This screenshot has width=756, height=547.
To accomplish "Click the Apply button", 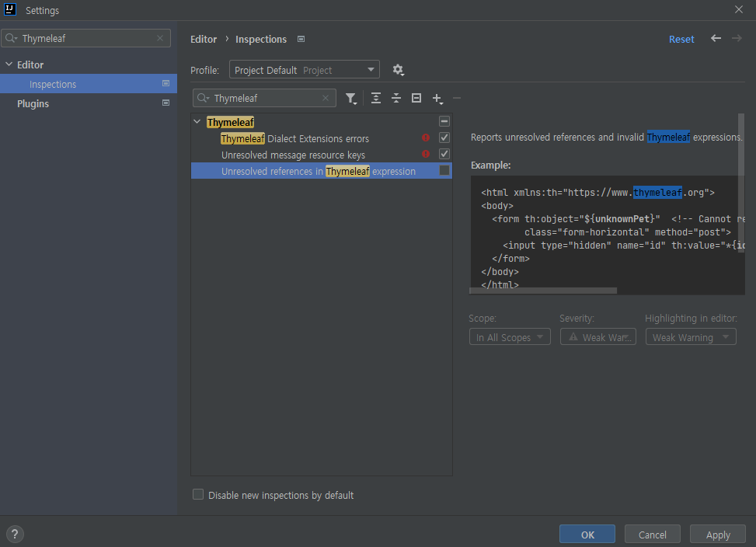I will (718, 535).
